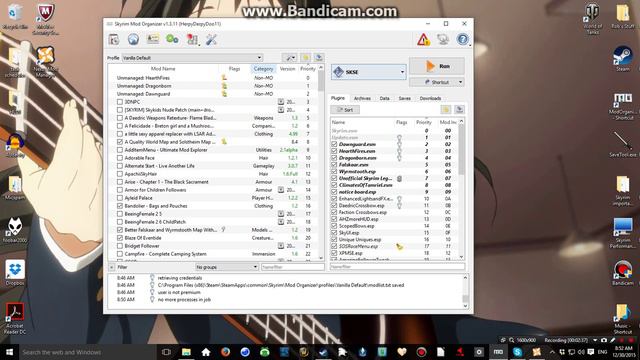640x360 pixels.
Task: Open the Nexus Mod Manager desktop icon
Action: [x=45, y=62]
